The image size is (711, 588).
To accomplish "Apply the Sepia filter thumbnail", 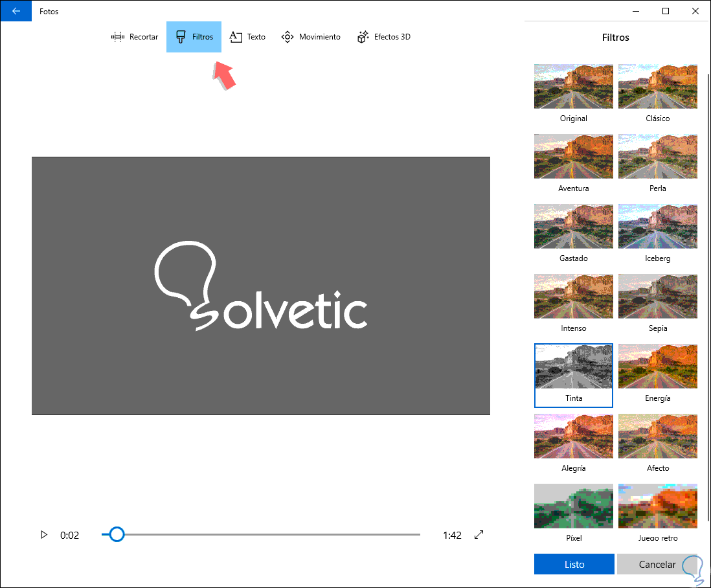I will coord(657,296).
